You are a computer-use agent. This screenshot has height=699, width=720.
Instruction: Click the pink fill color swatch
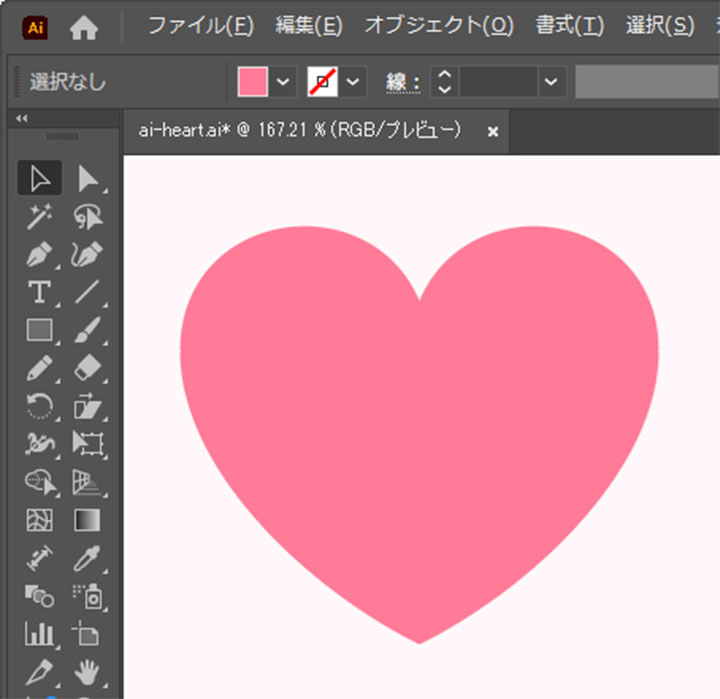click(253, 82)
